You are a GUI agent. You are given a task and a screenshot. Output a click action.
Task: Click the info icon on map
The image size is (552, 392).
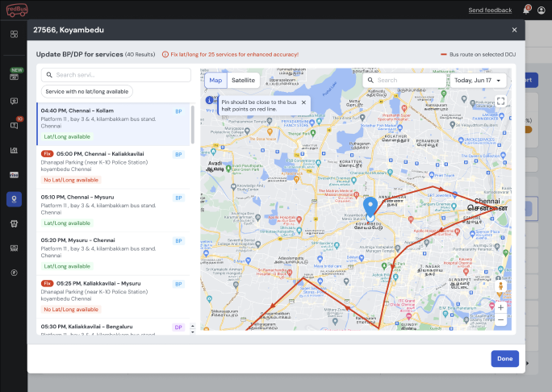[209, 100]
